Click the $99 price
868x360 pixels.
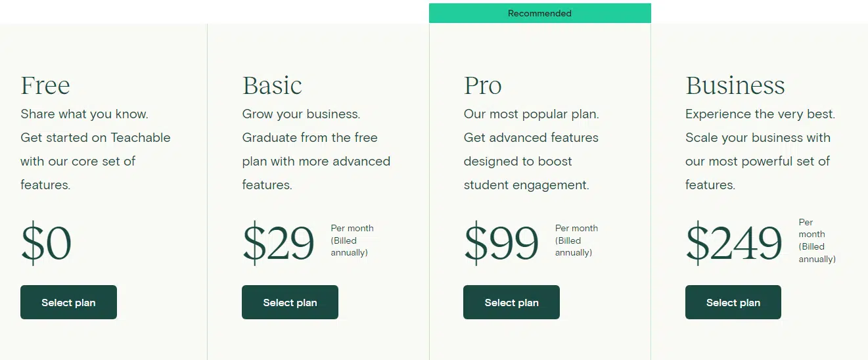coord(501,244)
